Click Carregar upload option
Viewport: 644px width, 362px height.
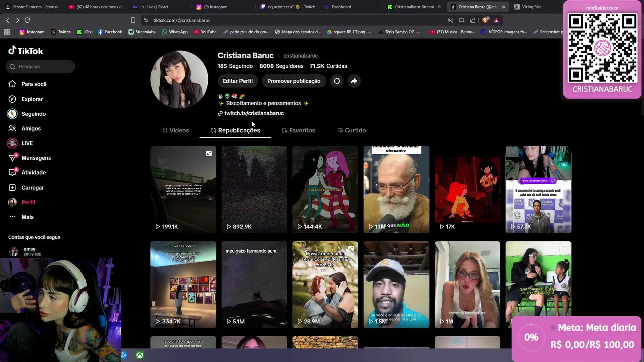[x=26, y=188]
